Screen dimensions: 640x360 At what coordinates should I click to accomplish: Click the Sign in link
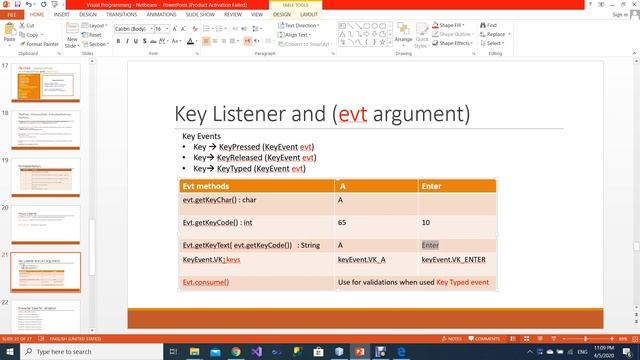tap(620, 15)
